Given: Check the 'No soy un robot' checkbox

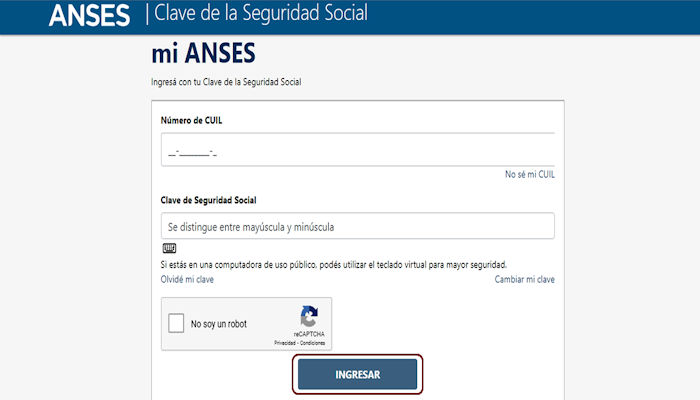Looking at the screenshot, I should [x=176, y=324].
